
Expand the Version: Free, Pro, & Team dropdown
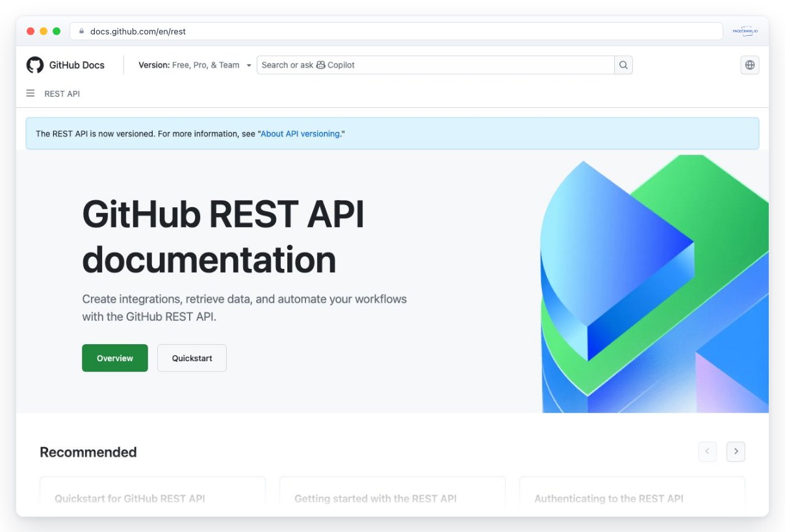(195, 65)
